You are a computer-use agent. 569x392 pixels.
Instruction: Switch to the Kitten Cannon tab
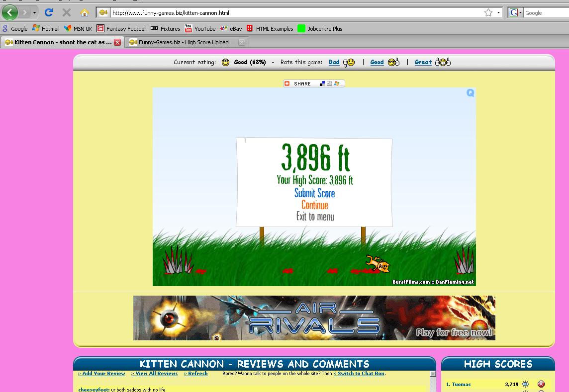62,42
